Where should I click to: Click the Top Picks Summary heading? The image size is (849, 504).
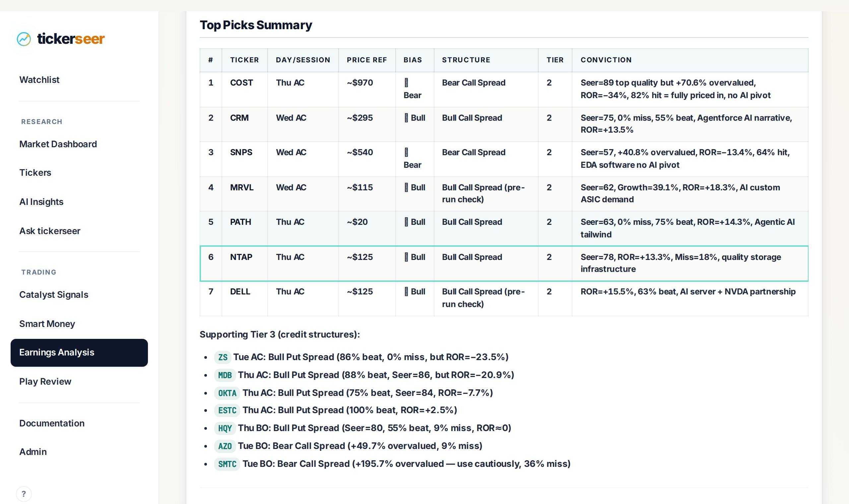[x=256, y=25]
